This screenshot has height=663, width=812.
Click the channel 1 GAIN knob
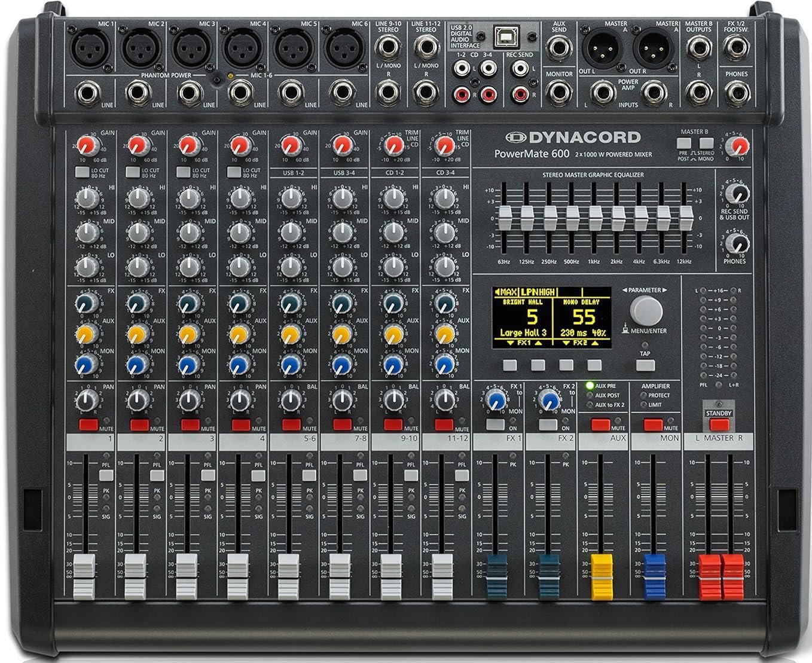pos(87,145)
